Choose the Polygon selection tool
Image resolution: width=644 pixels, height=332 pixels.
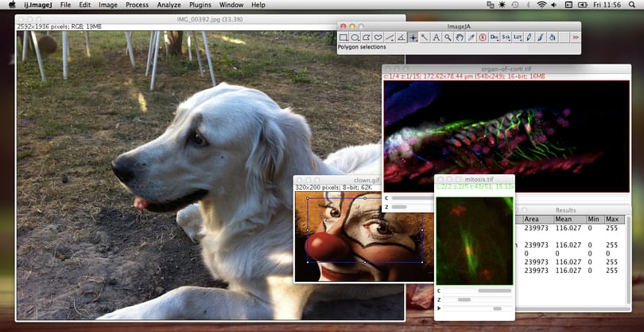pyautogui.click(x=367, y=37)
